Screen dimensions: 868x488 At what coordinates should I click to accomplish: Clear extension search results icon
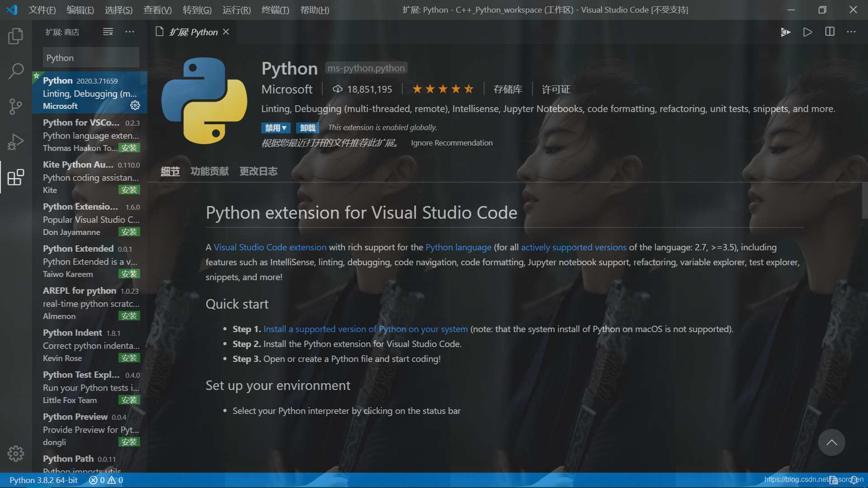(108, 32)
